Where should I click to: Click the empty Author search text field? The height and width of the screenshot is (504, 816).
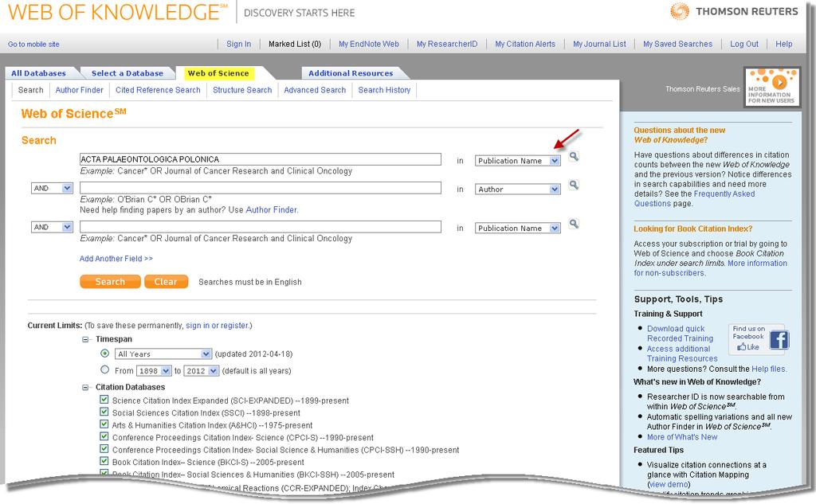click(261, 188)
